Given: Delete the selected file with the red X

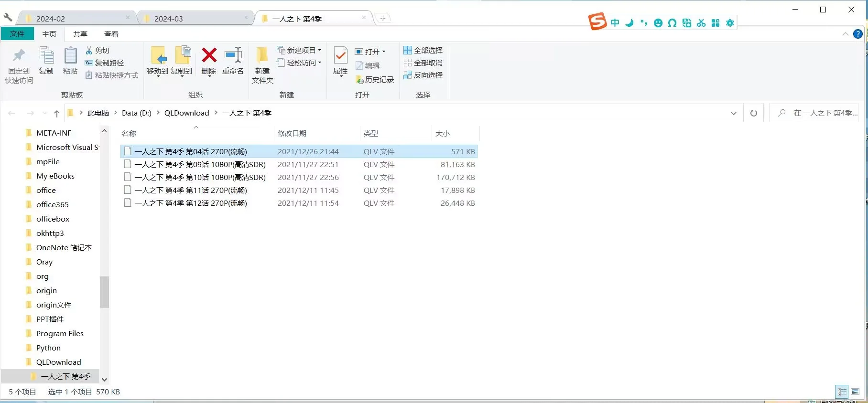Looking at the screenshot, I should 209,61.
